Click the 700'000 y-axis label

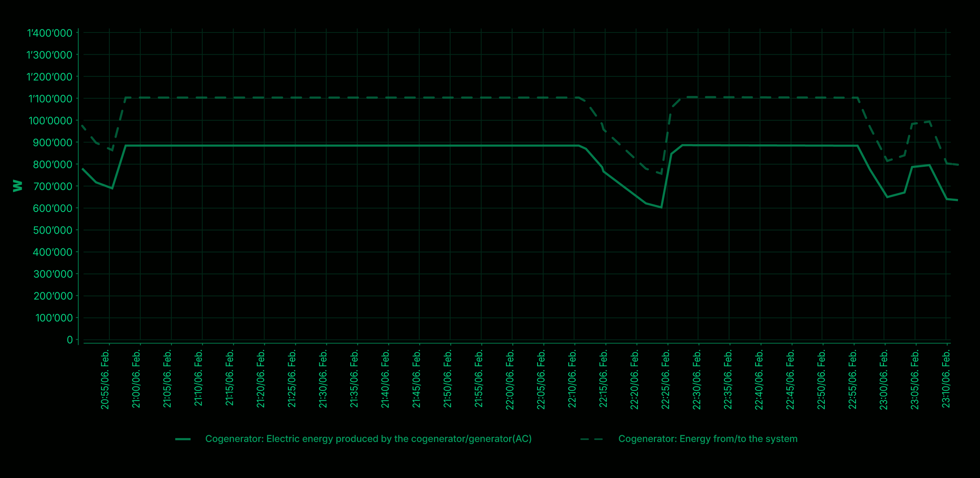52,186
